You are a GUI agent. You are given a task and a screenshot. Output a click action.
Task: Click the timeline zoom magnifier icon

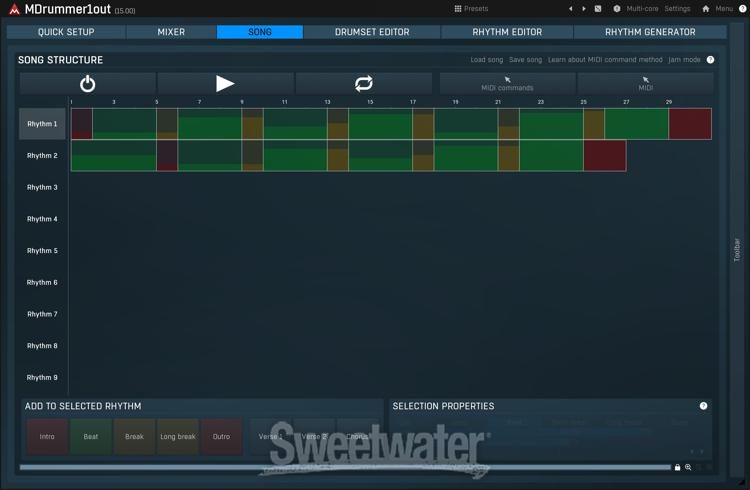pos(688,467)
